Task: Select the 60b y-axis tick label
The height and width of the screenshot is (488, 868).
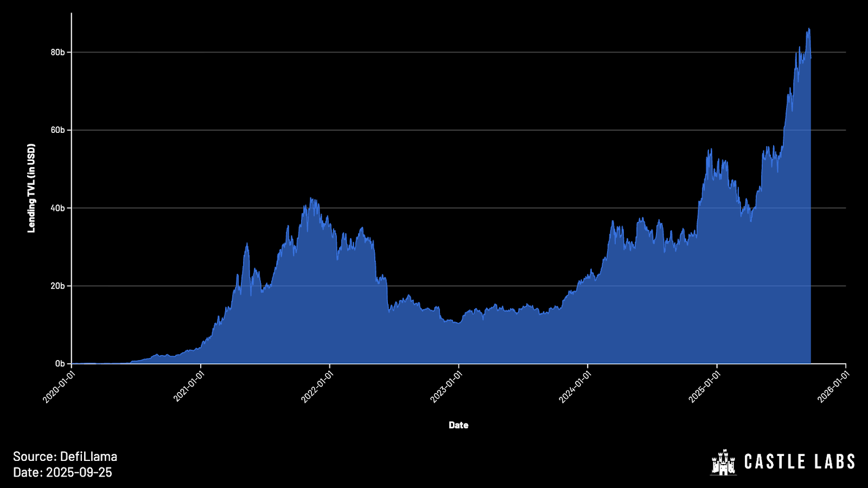Action: coord(58,130)
